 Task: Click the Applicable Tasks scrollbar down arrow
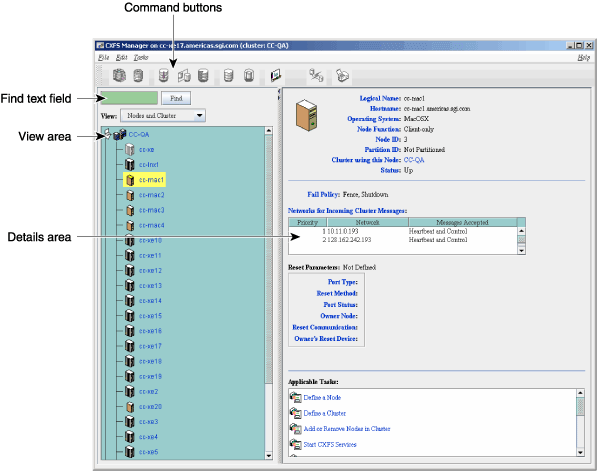pos(580,452)
